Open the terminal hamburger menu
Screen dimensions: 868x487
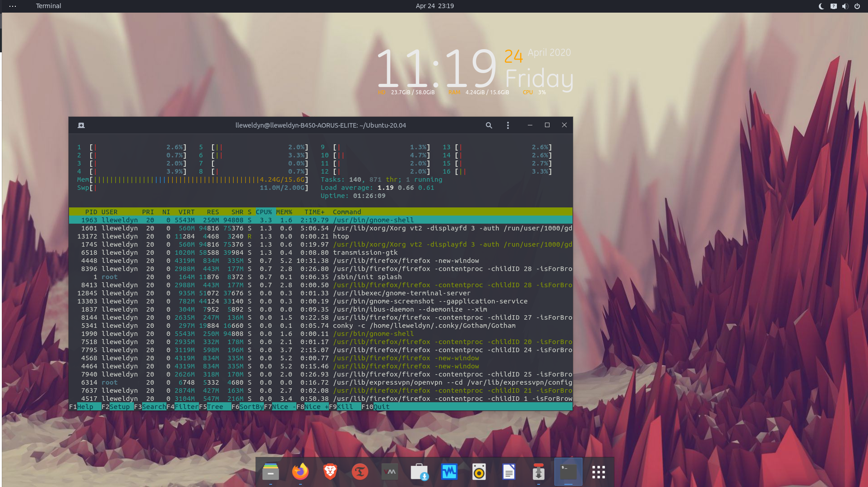(508, 125)
